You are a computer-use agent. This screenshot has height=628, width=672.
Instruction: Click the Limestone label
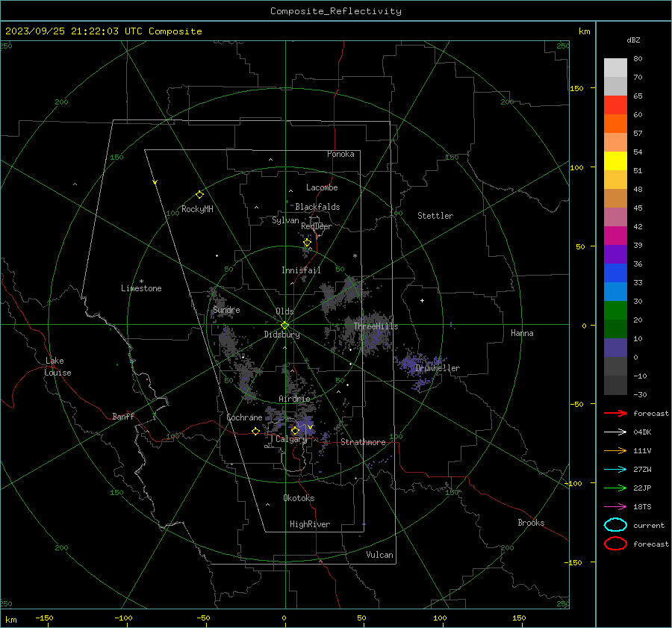click(x=141, y=288)
